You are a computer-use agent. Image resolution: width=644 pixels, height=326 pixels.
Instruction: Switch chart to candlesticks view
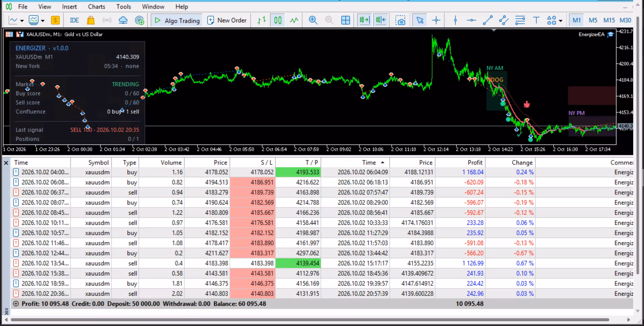[278, 20]
